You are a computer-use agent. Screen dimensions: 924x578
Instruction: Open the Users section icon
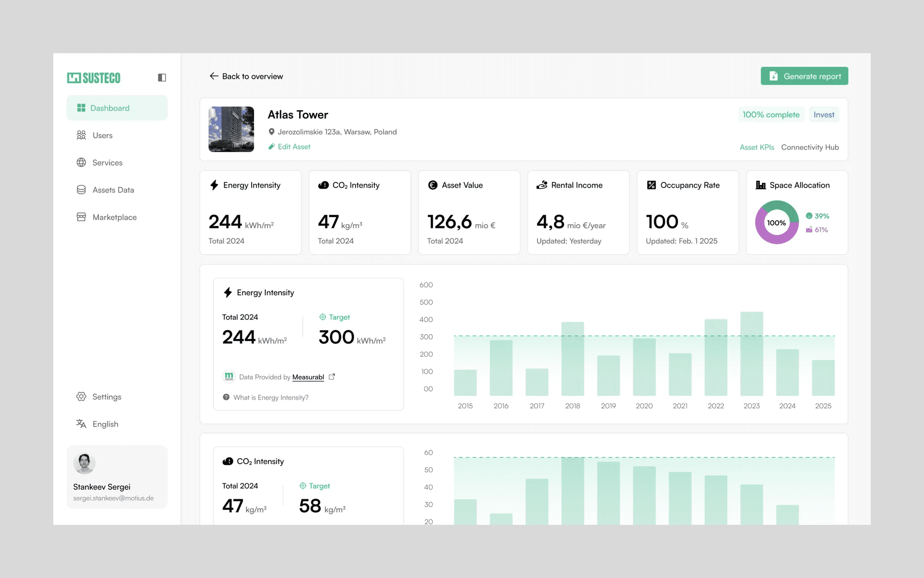tap(81, 135)
